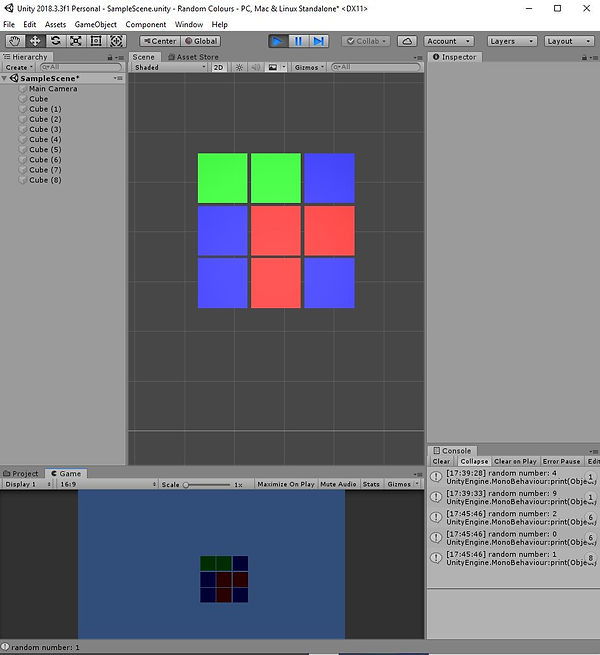Open the File menu

[9, 25]
